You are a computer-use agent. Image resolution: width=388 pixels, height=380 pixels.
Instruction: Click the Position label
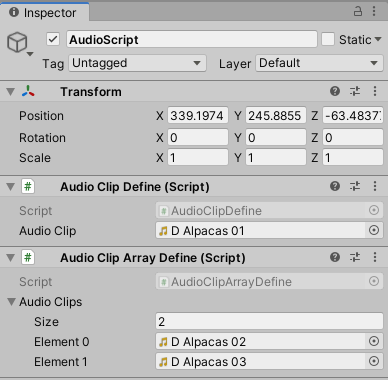coord(41,116)
